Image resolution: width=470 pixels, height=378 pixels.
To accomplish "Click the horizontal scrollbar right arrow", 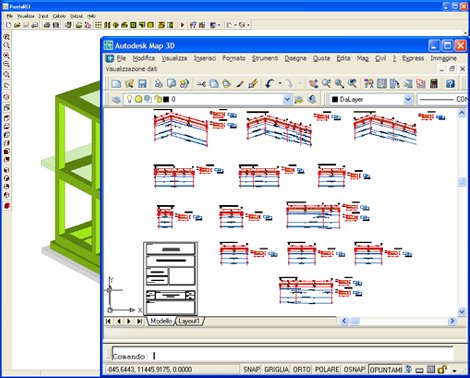I will [452, 321].
